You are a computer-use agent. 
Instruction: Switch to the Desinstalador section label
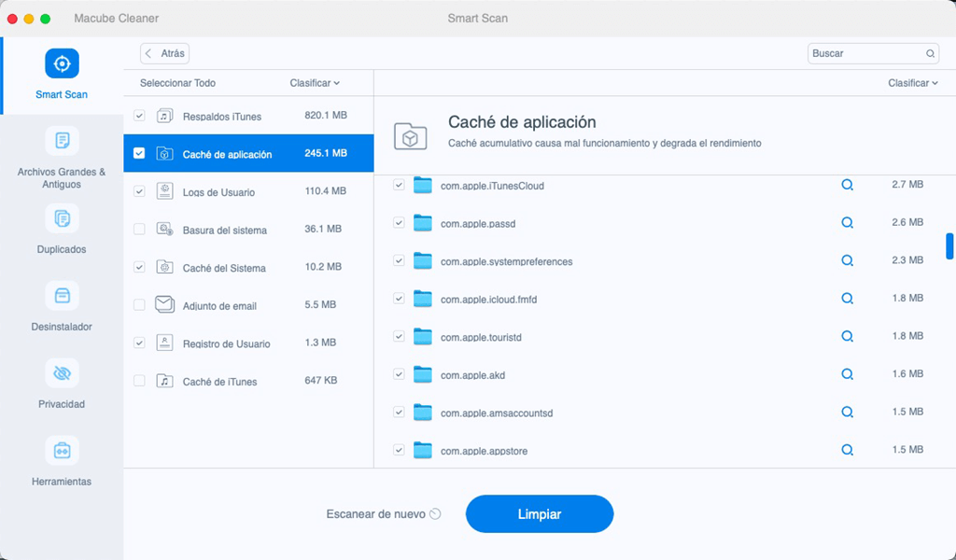point(62,327)
